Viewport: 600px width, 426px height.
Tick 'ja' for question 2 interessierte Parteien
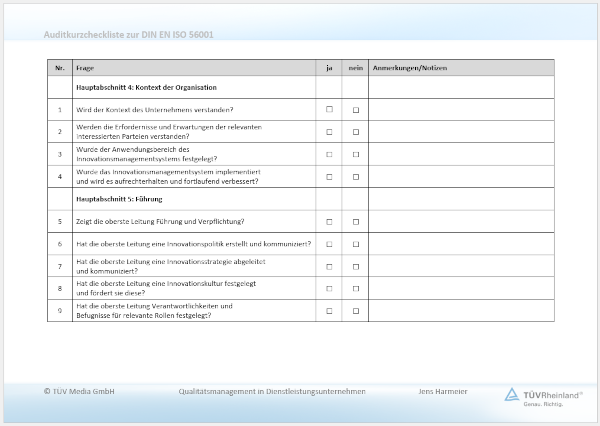tap(329, 132)
